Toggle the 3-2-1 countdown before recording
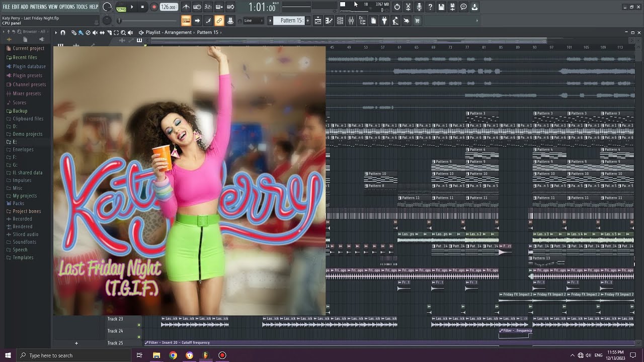This screenshot has width=644, height=362. 208,7
